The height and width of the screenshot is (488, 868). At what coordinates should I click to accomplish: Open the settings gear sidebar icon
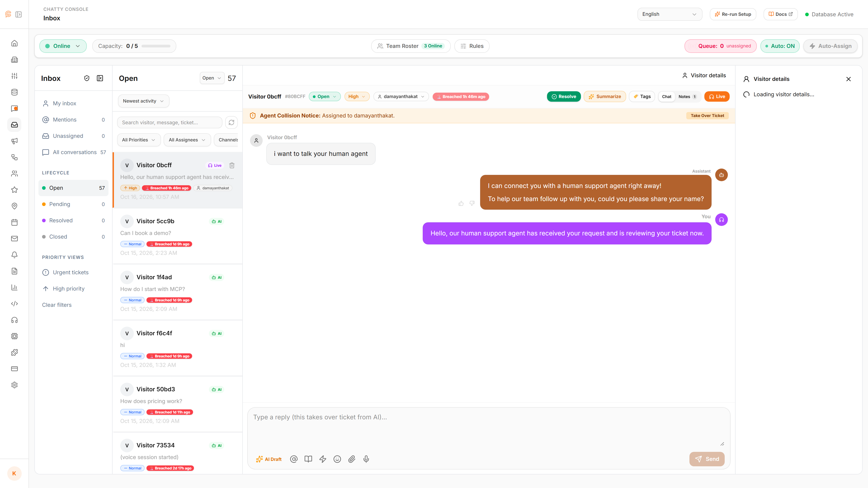[14, 385]
